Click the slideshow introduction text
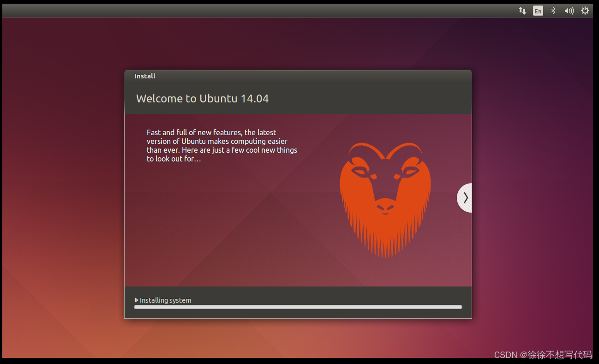599x364 pixels. pos(222,145)
